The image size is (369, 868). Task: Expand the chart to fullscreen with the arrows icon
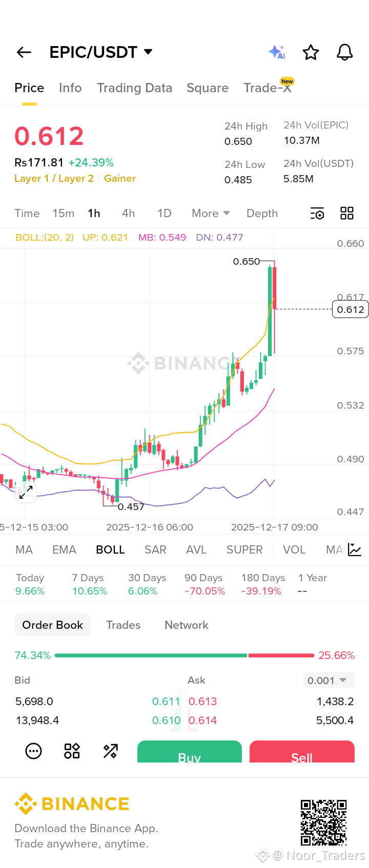[26, 492]
